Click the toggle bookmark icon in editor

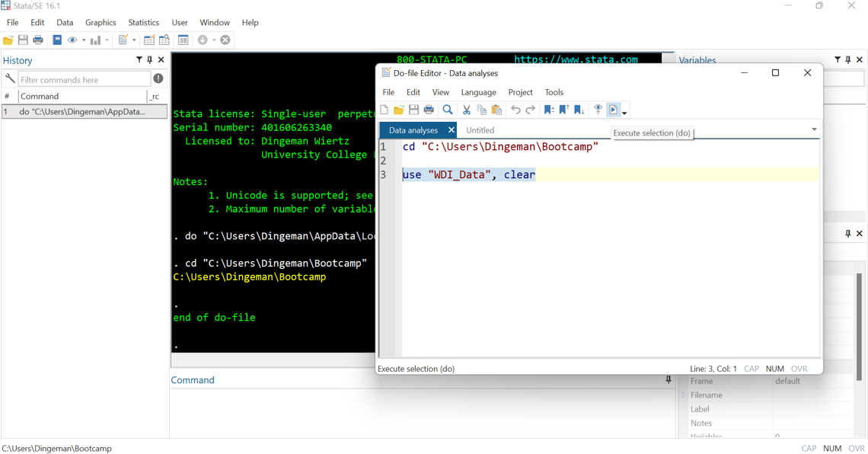tap(549, 110)
